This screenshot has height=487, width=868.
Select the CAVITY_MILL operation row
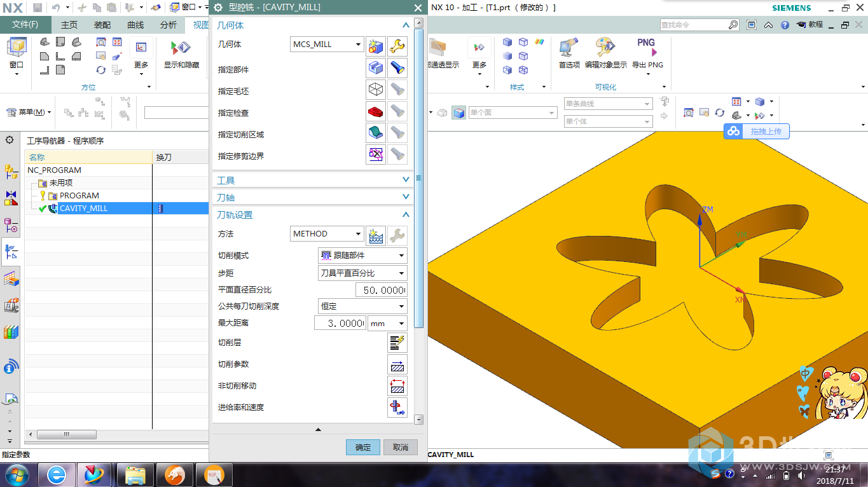pyautogui.click(x=117, y=209)
